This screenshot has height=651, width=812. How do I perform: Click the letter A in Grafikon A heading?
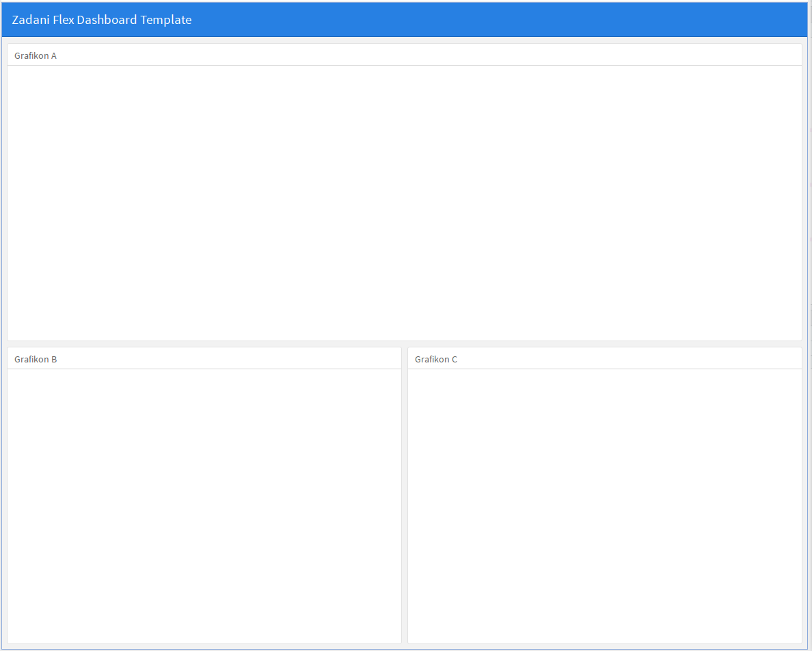tap(53, 55)
